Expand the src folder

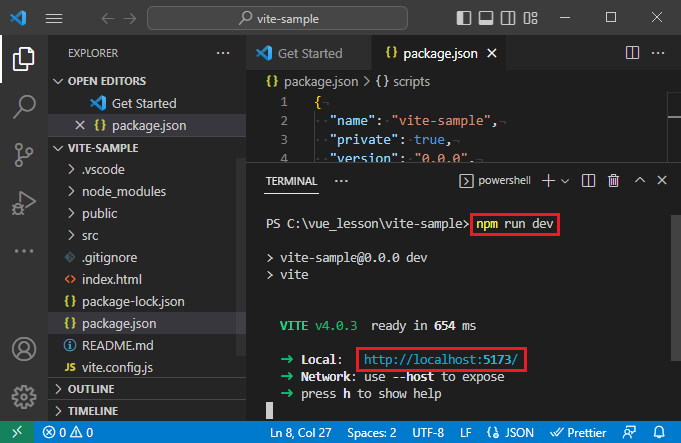(x=147, y=235)
